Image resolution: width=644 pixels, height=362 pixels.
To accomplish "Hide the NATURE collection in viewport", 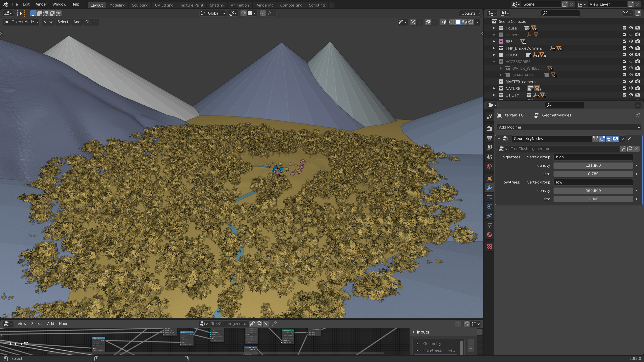I will 631,88.
